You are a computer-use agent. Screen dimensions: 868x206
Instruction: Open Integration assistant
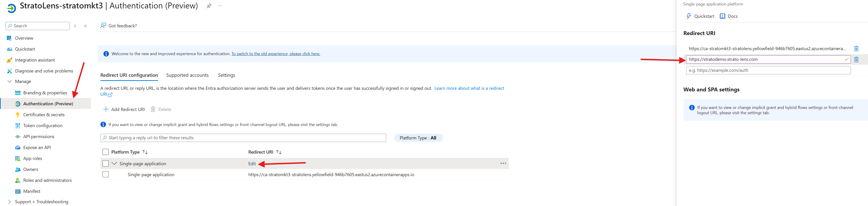pos(35,60)
